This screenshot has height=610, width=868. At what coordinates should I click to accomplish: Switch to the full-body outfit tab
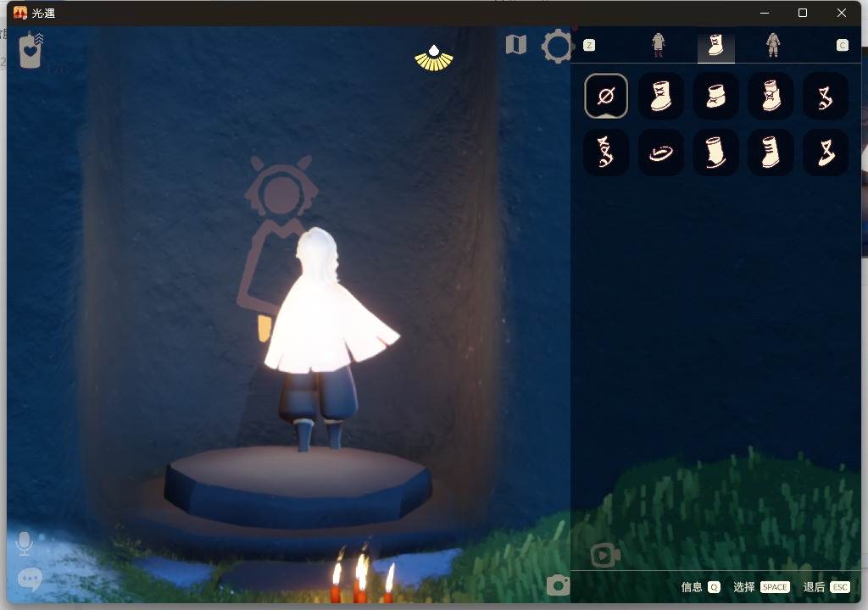coord(773,45)
